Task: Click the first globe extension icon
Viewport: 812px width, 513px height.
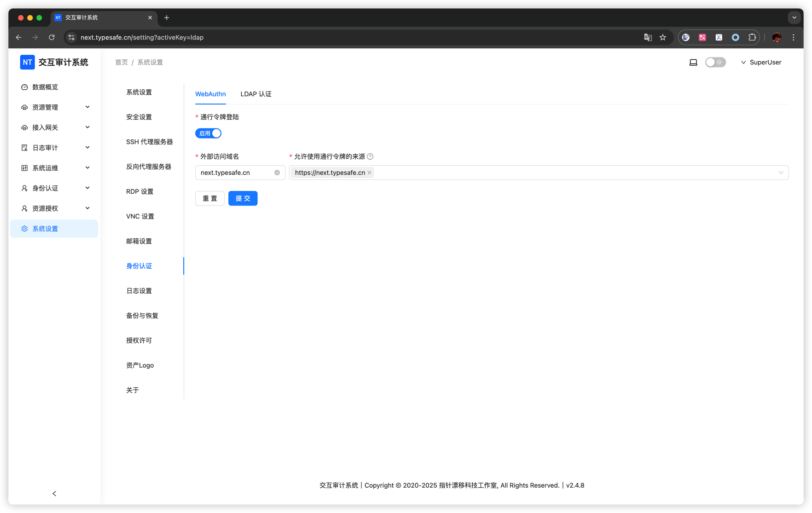Action: click(686, 37)
